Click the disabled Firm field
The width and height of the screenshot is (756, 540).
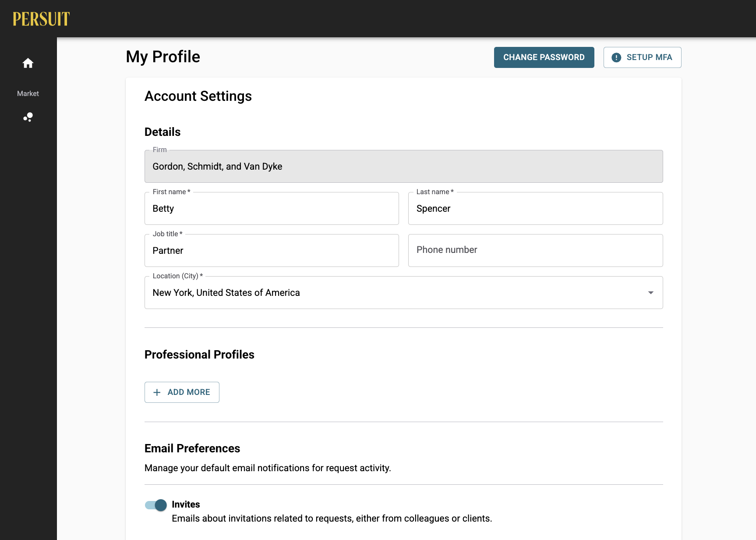pyautogui.click(x=403, y=167)
